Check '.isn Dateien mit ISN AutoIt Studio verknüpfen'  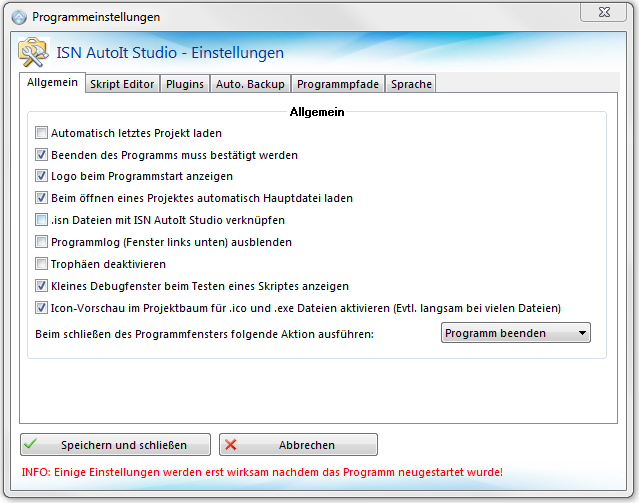[x=42, y=220]
